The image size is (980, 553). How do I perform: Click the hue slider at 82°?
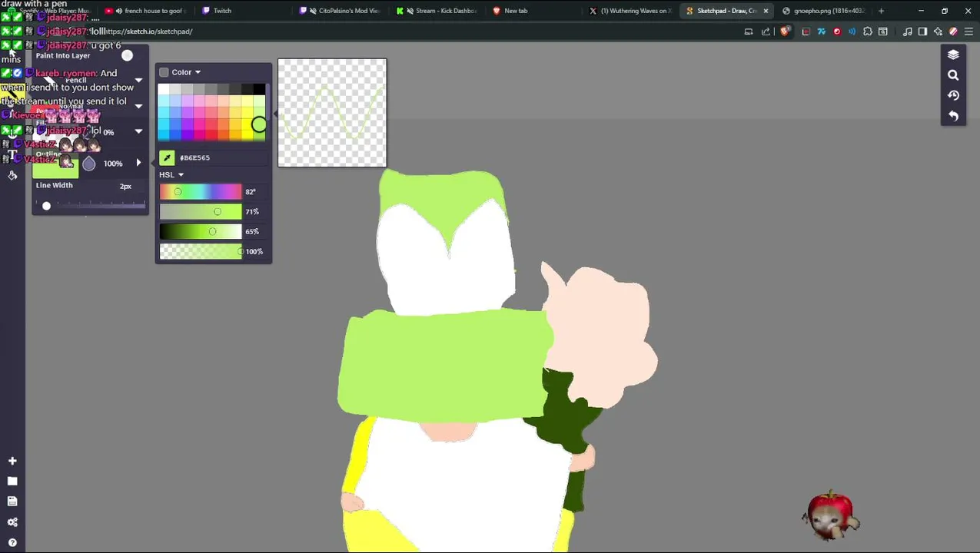pos(201,191)
